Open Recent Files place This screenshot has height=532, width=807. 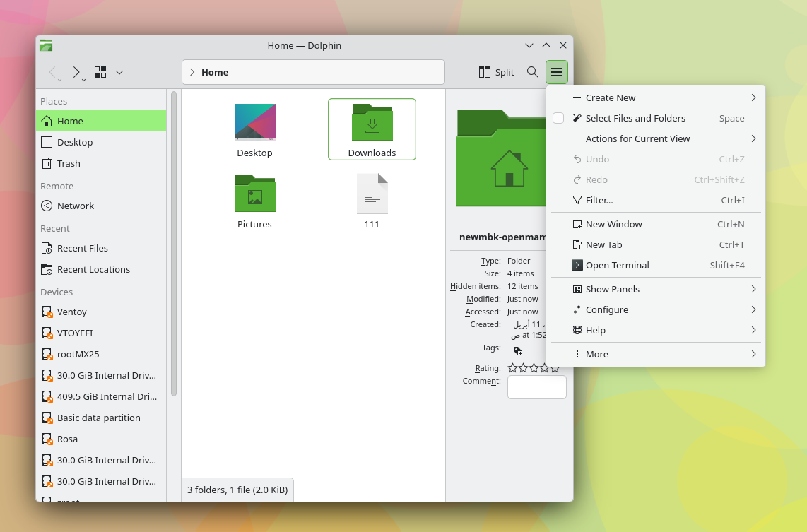[101, 248]
